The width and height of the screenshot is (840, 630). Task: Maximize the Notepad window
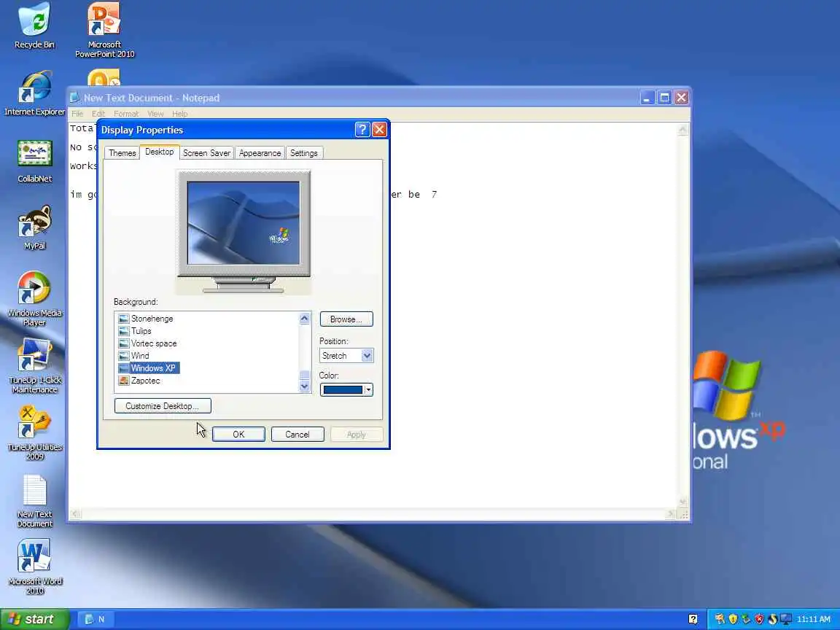pyautogui.click(x=664, y=98)
